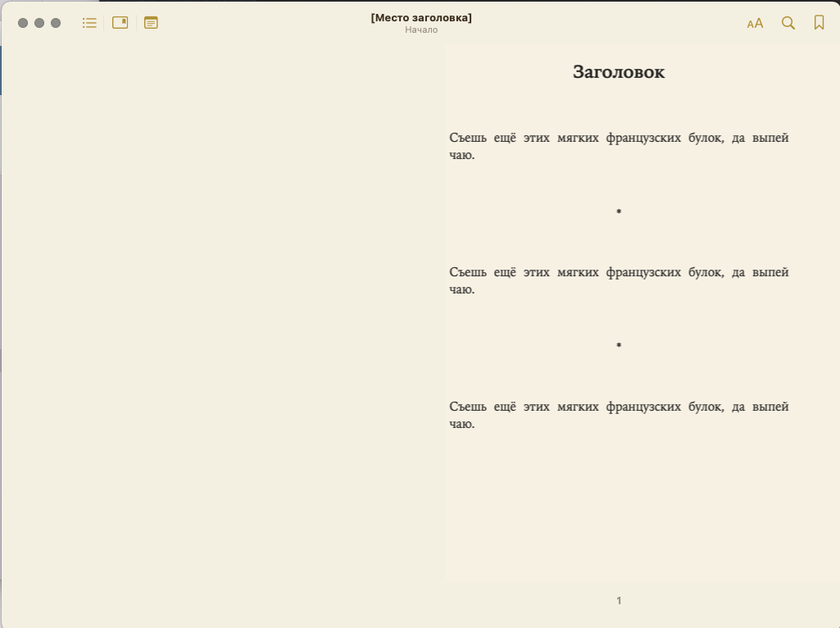840x628 pixels.
Task: Open the table of contents list
Action: click(x=89, y=23)
